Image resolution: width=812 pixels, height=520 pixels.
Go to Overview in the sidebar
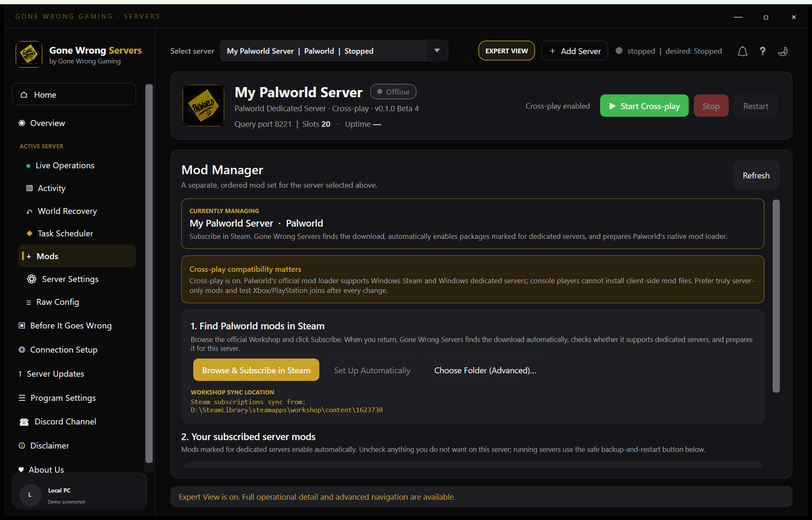[74, 123]
